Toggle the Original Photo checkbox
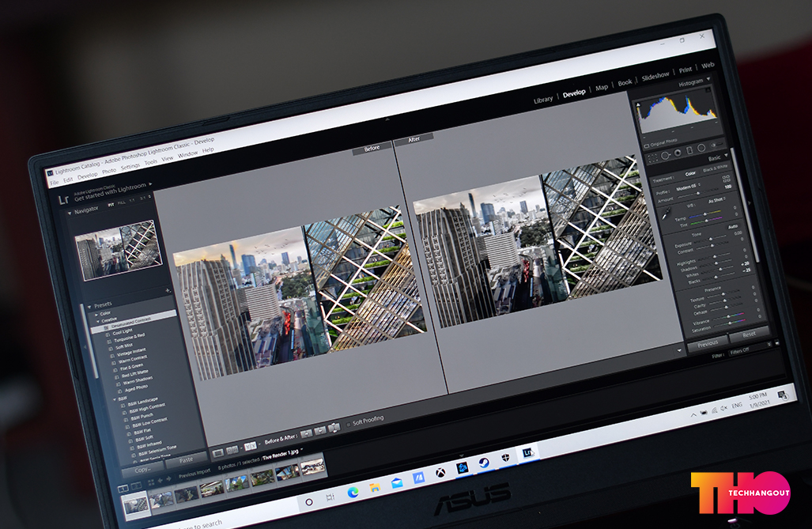 pyautogui.click(x=646, y=146)
